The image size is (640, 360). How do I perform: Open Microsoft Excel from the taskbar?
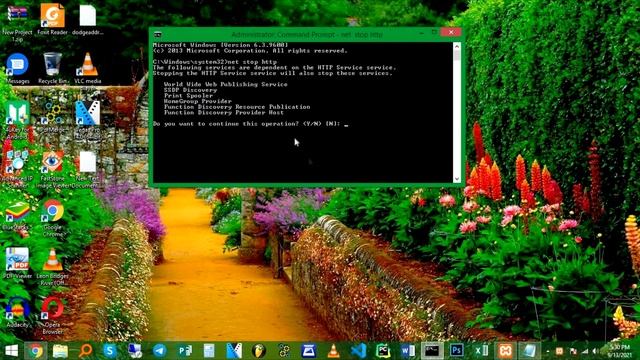[481, 351]
